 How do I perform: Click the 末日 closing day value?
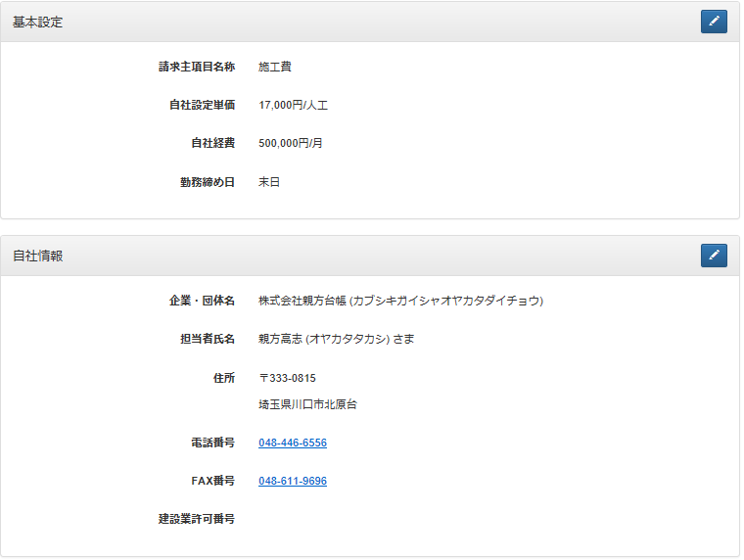coord(269,182)
